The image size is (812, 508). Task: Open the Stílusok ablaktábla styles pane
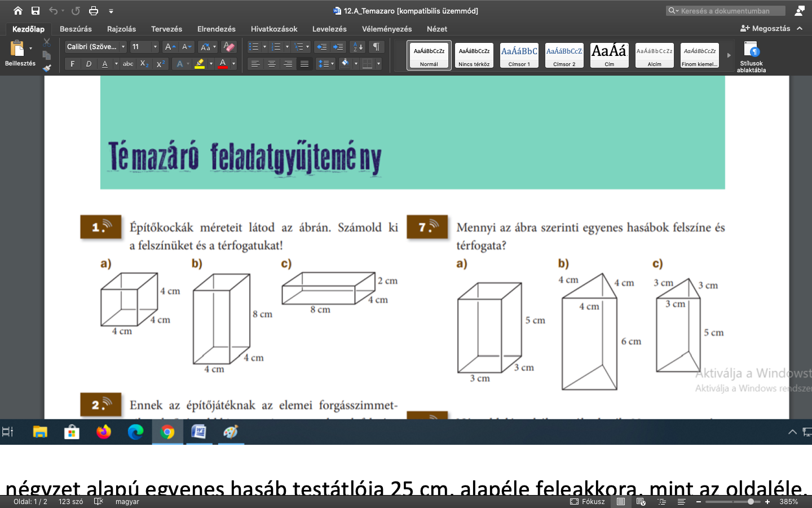751,57
